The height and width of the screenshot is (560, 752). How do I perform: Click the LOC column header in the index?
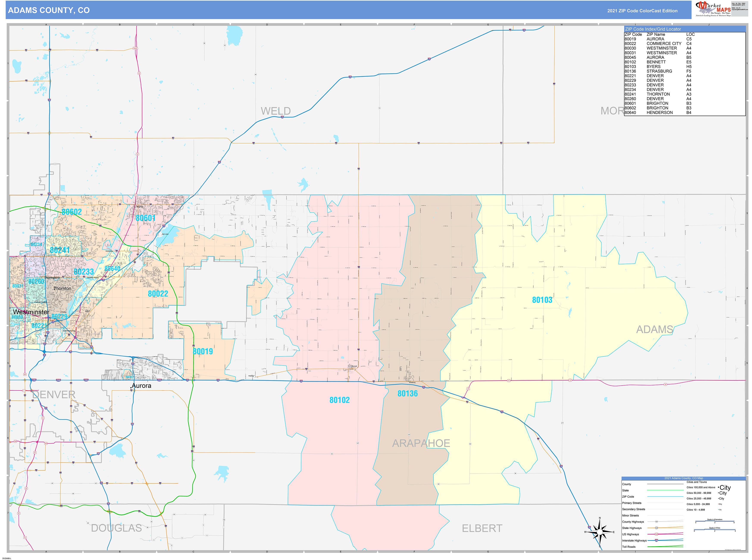[690, 35]
